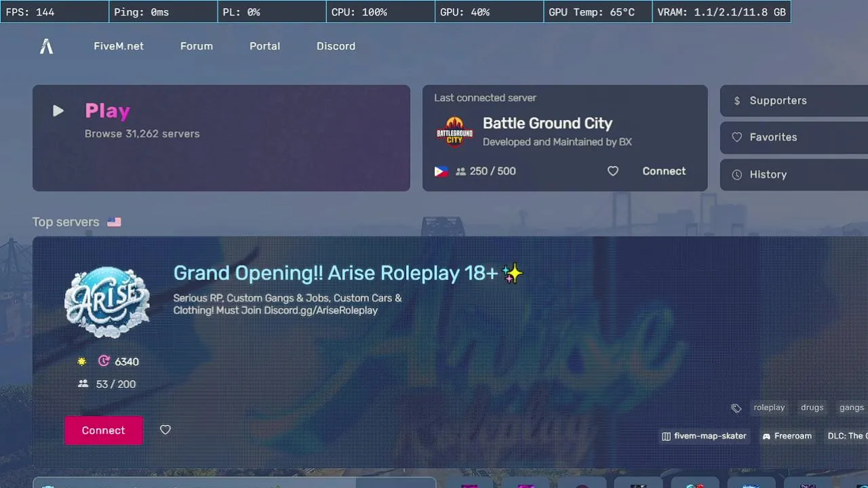
Task: Select the roleplay tag
Action: (x=769, y=407)
